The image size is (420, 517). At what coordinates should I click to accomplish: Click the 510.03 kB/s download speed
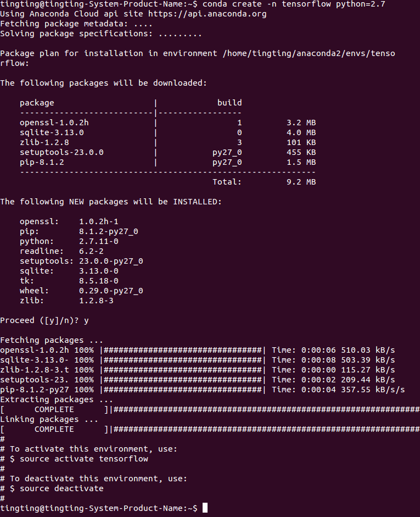368,351
